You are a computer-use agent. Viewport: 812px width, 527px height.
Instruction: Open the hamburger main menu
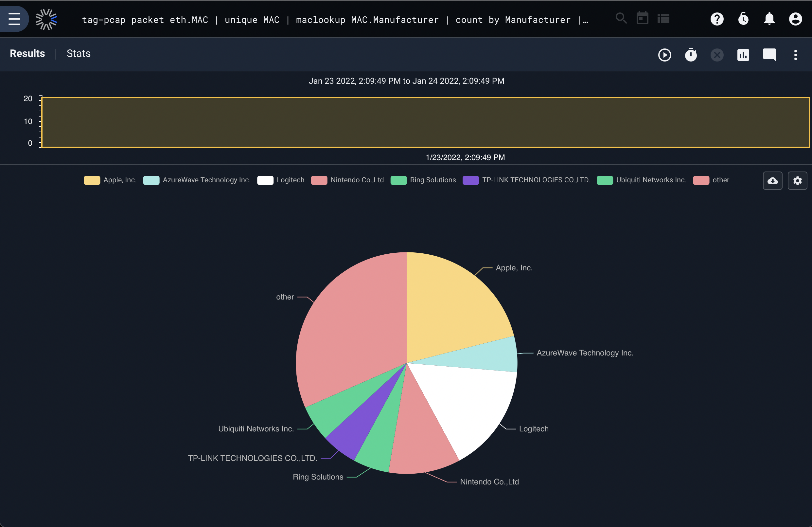point(14,19)
